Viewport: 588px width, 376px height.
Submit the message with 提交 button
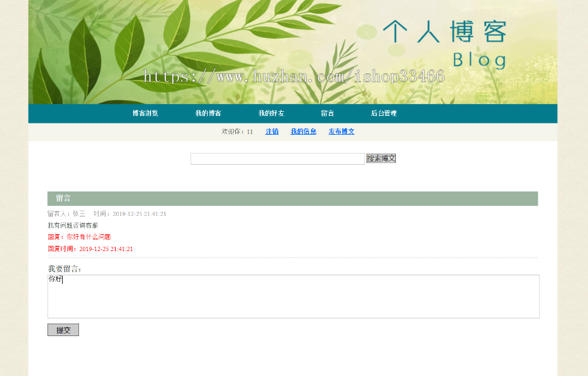63,330
